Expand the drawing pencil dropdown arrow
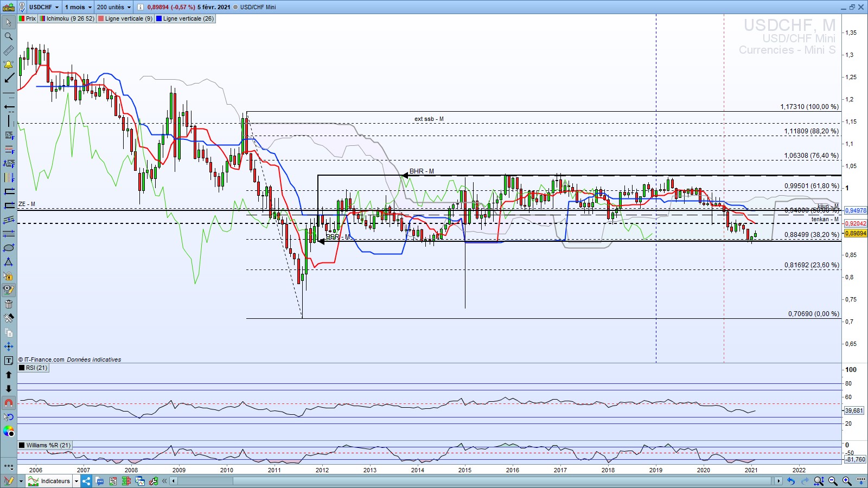868x488 pixels. pyautogui.click(x=21, y=481)
